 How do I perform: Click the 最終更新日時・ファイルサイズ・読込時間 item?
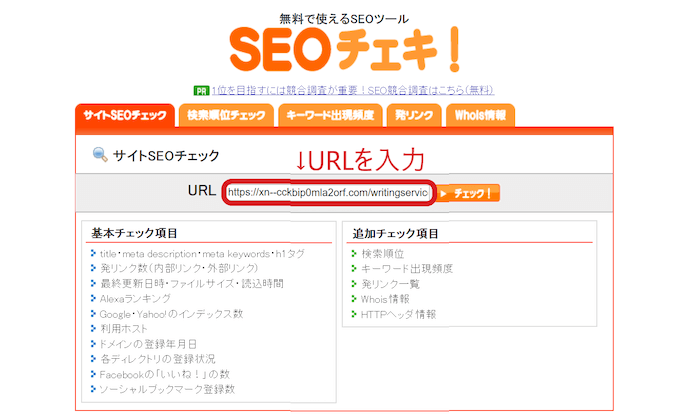(x=192, y=283)
